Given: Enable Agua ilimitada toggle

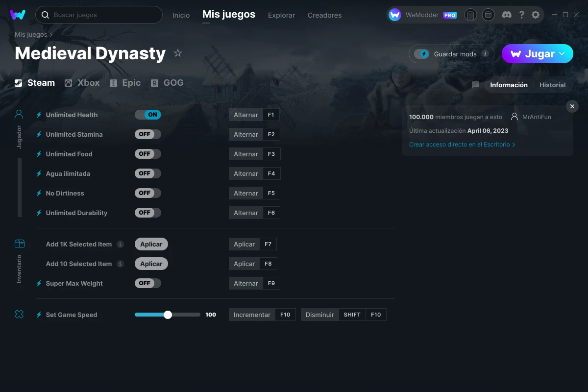Looking at the screenshot, I should click(x=148, y=173).
